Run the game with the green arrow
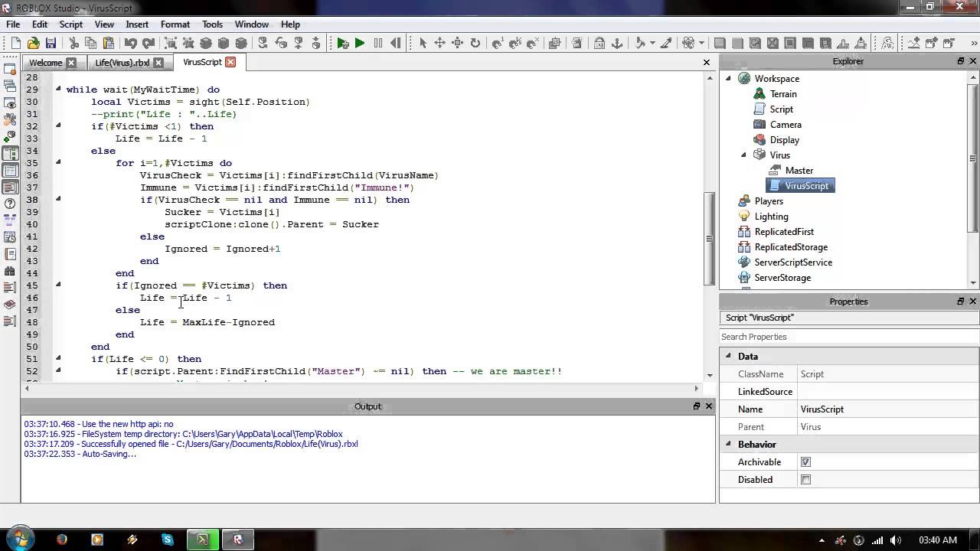The image size is (980, 551). pos(360,44)
